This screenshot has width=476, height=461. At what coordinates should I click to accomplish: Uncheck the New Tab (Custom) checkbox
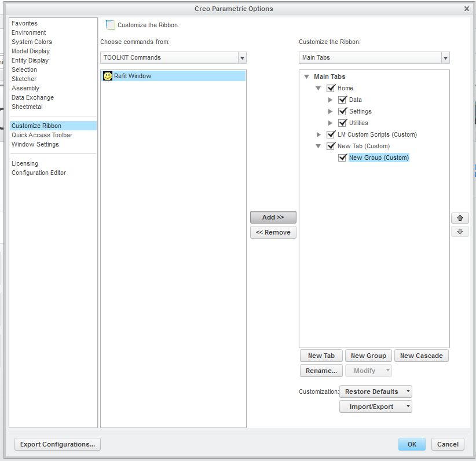331,146
